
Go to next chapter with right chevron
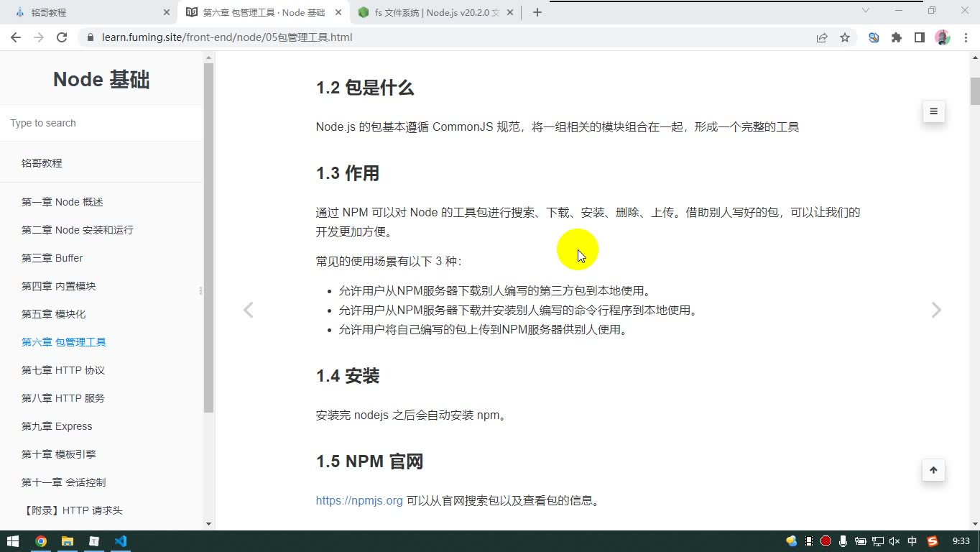pos(936,310)
